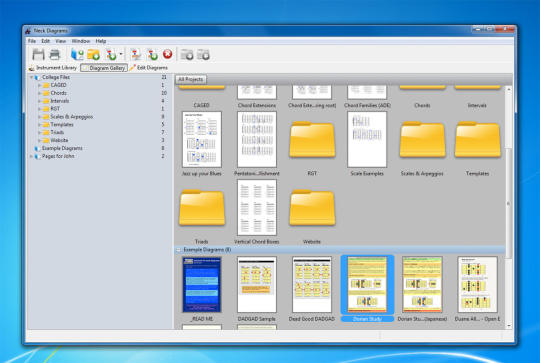The image size is (540, 363).
Task: Select the Duane All... Open E thumbnail
Action: [x=477, y=284]
